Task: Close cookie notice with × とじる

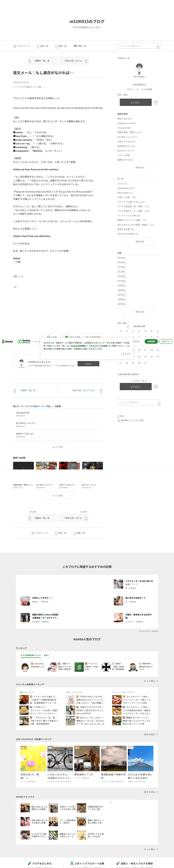Action: 126,354
